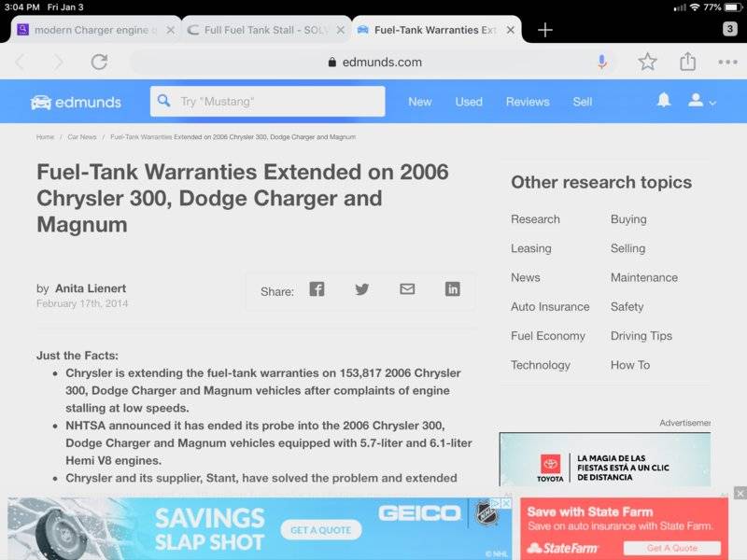747x560 pixels.
Task: Open the Driving Tips topic link
Action: pos(641,336)
